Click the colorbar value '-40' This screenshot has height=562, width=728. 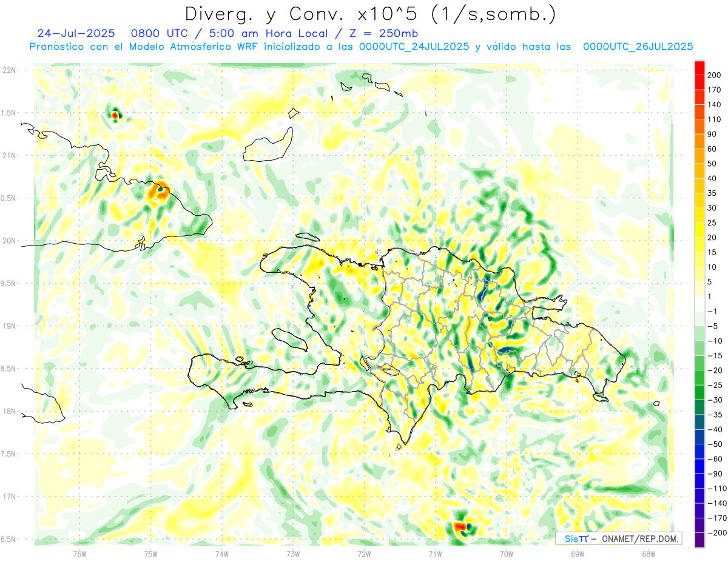(x=715, y=430)
